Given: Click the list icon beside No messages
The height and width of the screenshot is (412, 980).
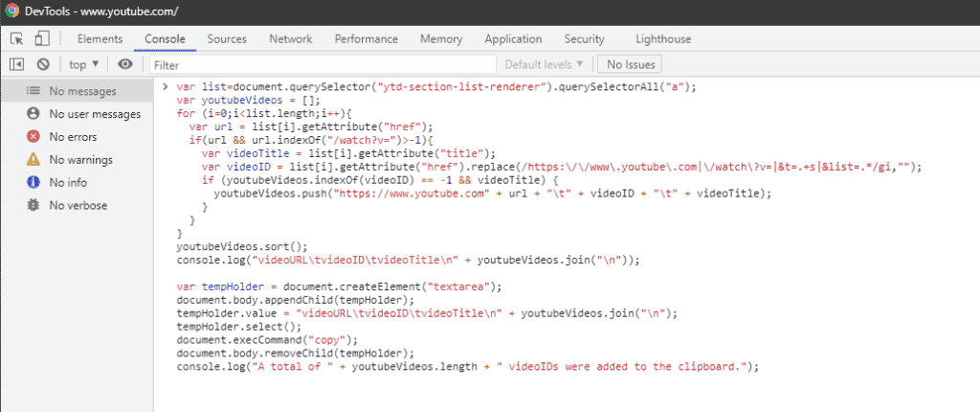Looking at the screenshot, I should 33,91.
